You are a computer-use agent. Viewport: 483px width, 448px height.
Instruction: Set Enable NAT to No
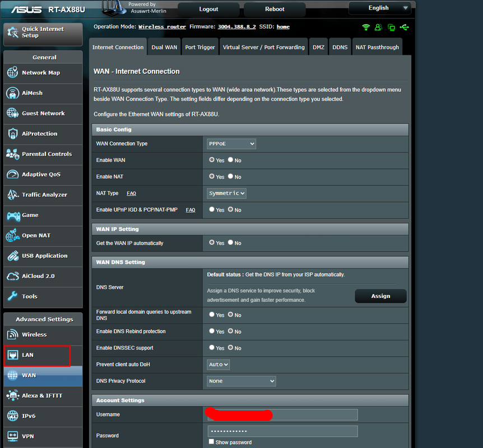230,176
